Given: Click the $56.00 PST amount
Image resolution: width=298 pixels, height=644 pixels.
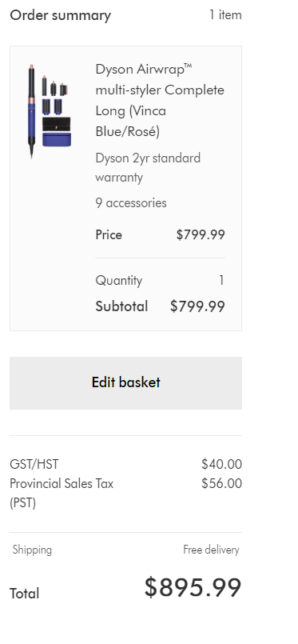Looking at the screenshot, I should click(x=222, y=483).
